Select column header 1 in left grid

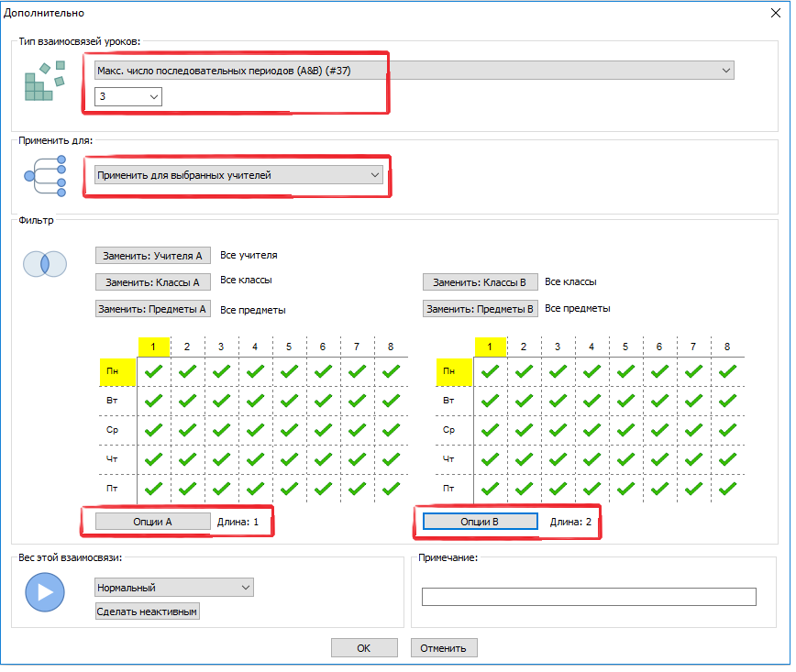(154, 347)
